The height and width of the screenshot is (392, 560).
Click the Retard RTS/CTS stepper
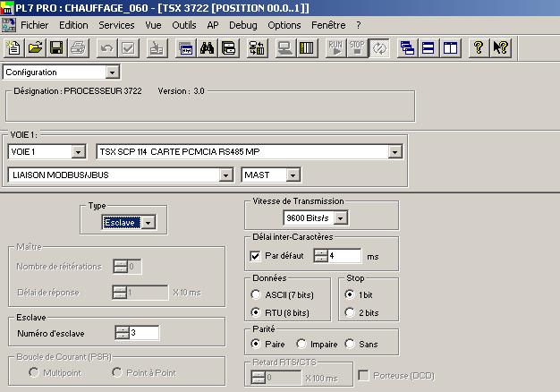click(259, 378)
